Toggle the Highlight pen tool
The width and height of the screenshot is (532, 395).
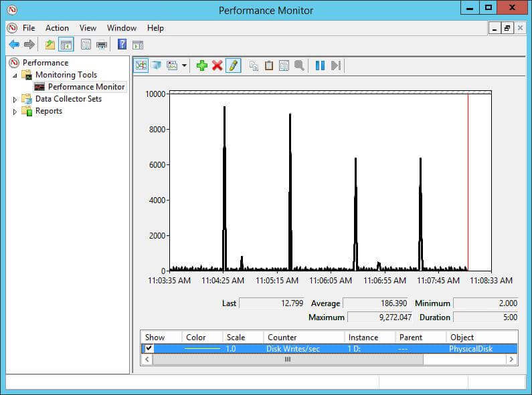[233, 65]
